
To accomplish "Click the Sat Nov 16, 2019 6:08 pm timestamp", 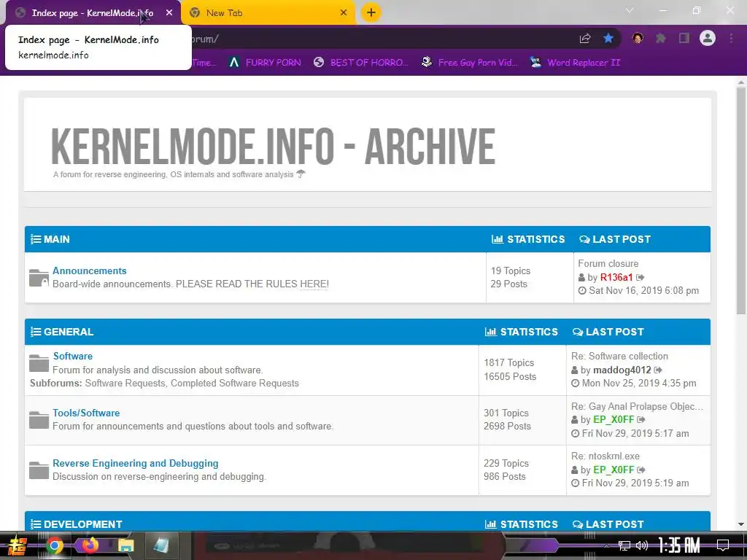I will coord(643,290).
